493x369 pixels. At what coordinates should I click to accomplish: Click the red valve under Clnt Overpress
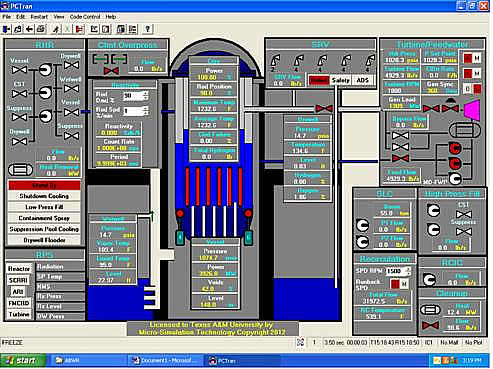tap(111, 71)
